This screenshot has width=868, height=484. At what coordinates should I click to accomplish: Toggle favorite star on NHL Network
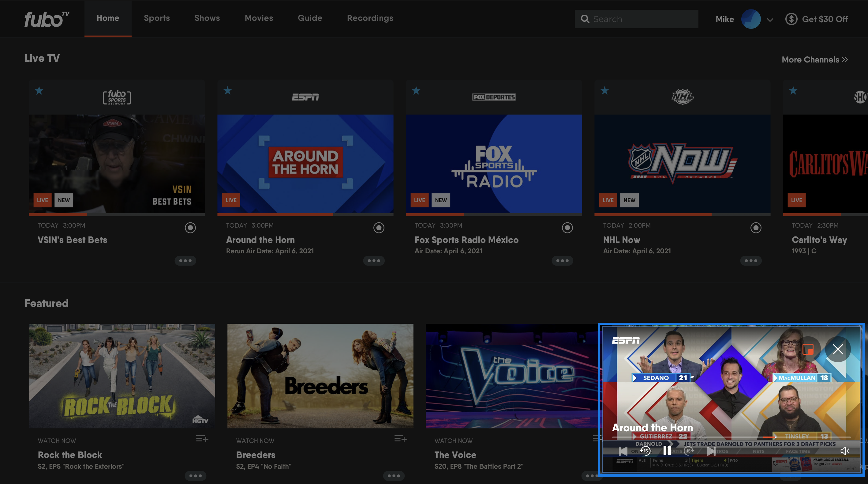coord(605,90)
